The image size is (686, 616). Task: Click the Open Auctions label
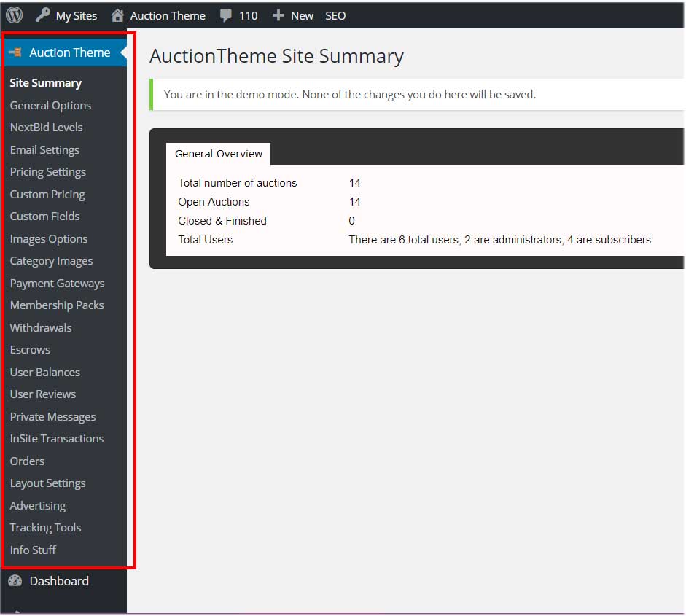point(214,202)
